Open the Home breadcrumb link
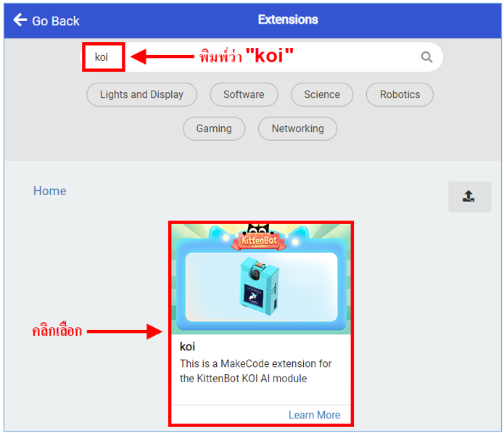504x433 pixels. click(x=50, y=191)
